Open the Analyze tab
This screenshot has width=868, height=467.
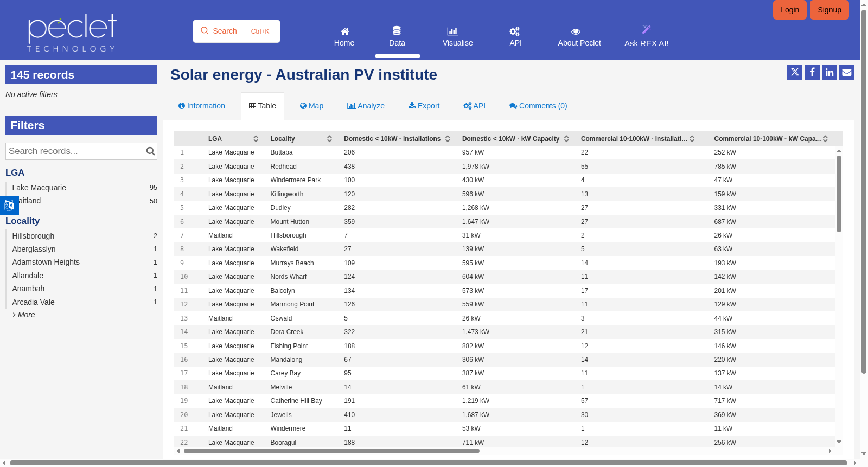point(366,106)
